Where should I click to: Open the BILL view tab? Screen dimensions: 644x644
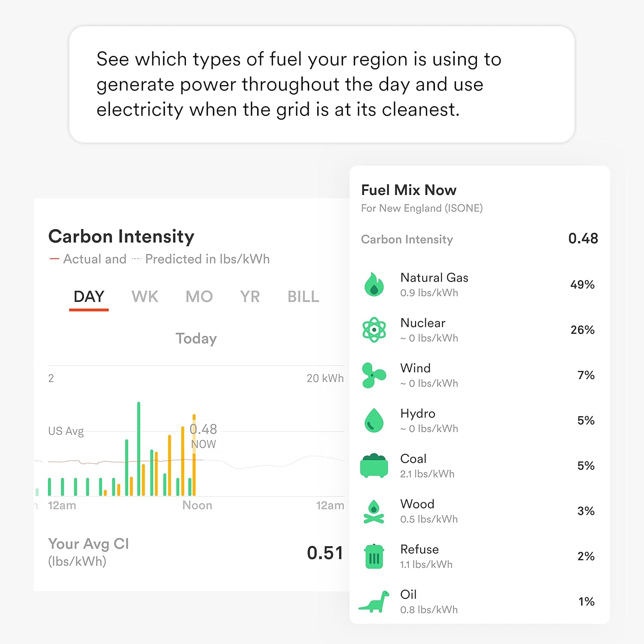click(303, 296)
